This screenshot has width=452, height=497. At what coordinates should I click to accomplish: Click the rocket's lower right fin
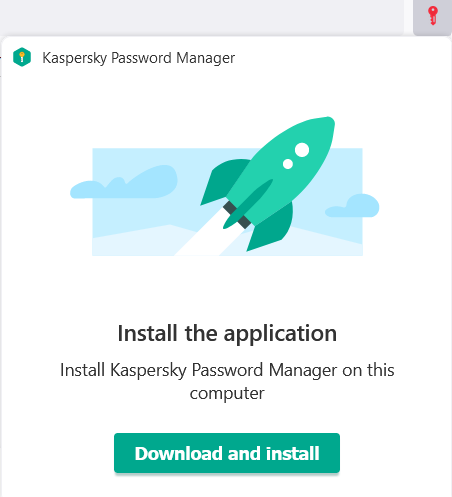[x=272, y=228]
